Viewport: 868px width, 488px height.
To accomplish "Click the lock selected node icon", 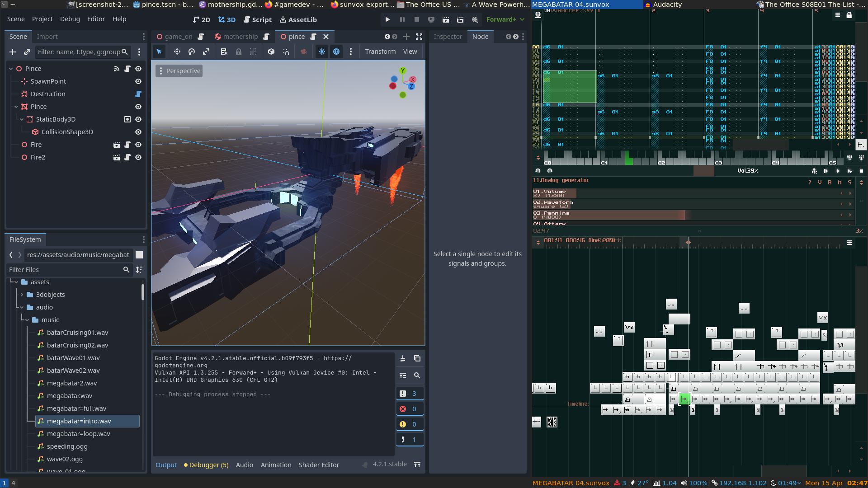I will (x=239, y=52).
